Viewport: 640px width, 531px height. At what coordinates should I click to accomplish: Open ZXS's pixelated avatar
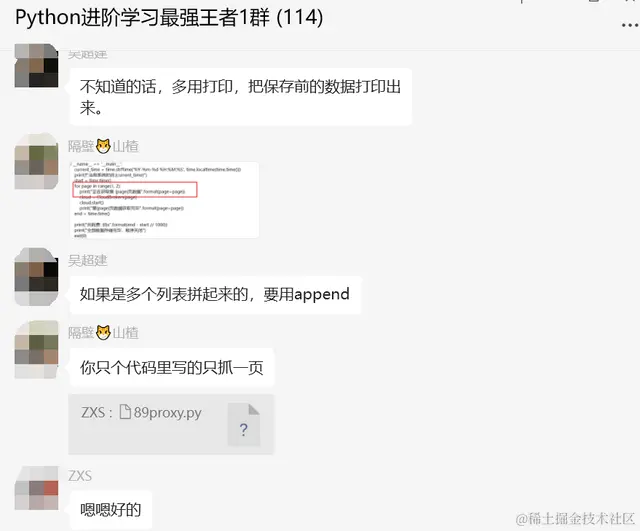pyautogui.click(x=36, y=488)
